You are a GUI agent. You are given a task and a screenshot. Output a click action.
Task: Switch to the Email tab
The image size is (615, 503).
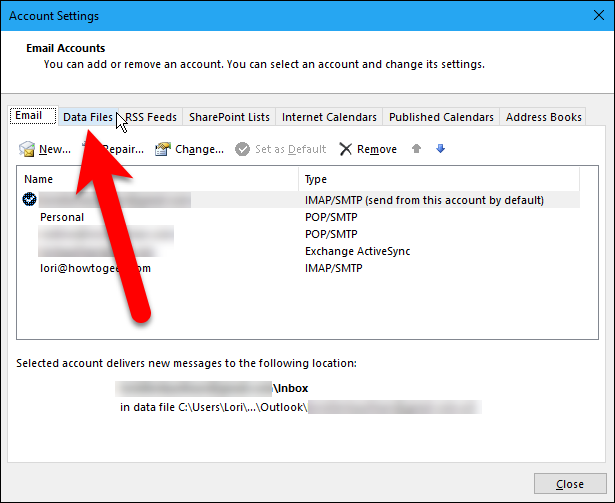[33, 115]
